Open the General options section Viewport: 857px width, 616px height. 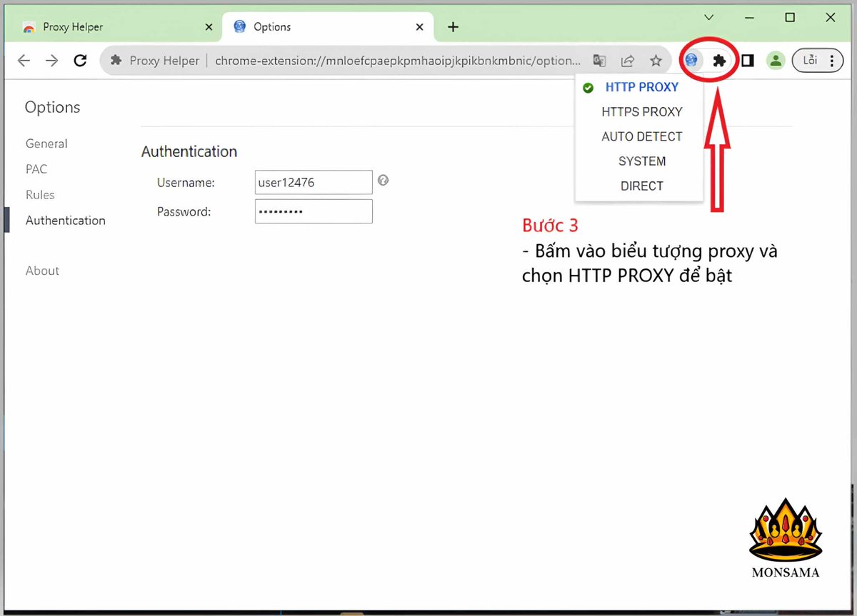(x=46, y=143)
